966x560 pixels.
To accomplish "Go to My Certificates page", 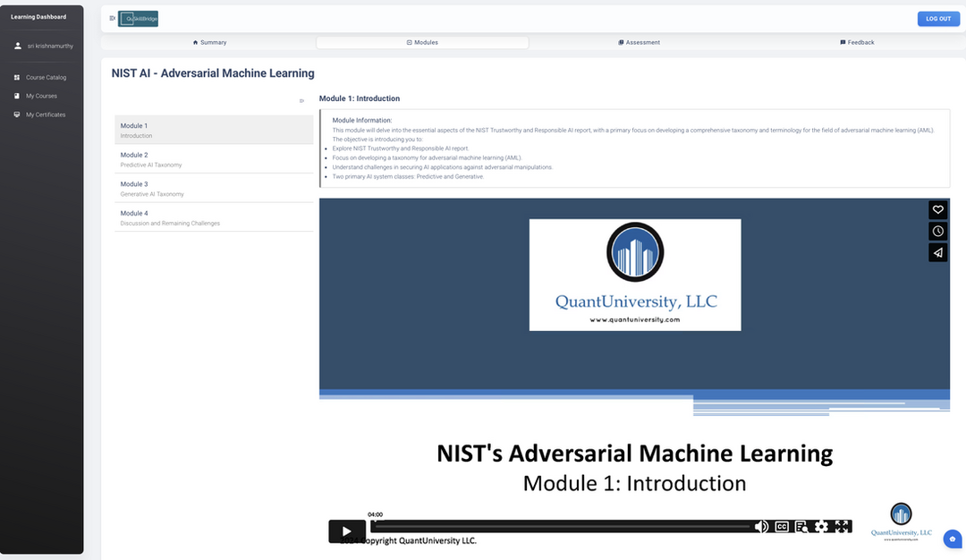I will (x=45, y=115).
